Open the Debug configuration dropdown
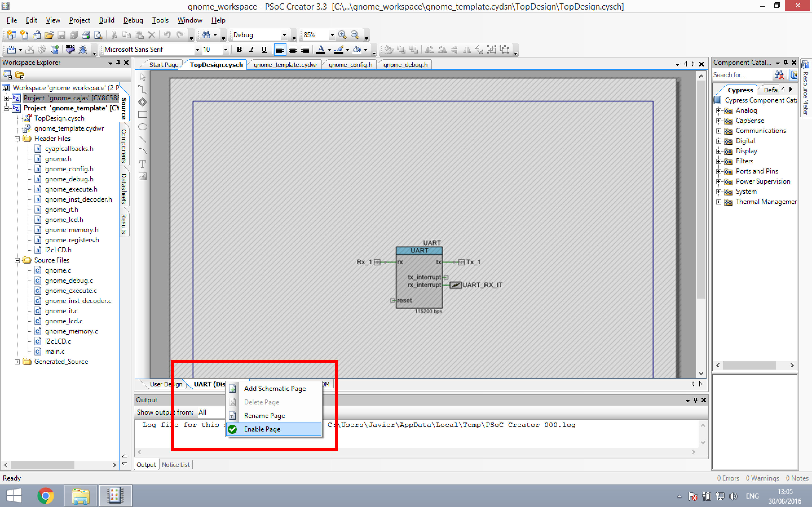Screen dimensions: 812x507 tap(284, 35)
